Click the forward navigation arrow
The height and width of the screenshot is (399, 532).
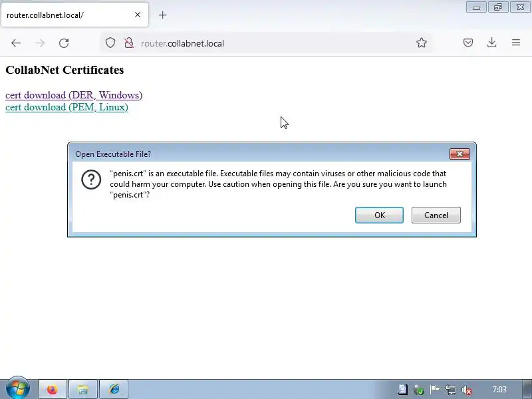click(x=40, y=43)
